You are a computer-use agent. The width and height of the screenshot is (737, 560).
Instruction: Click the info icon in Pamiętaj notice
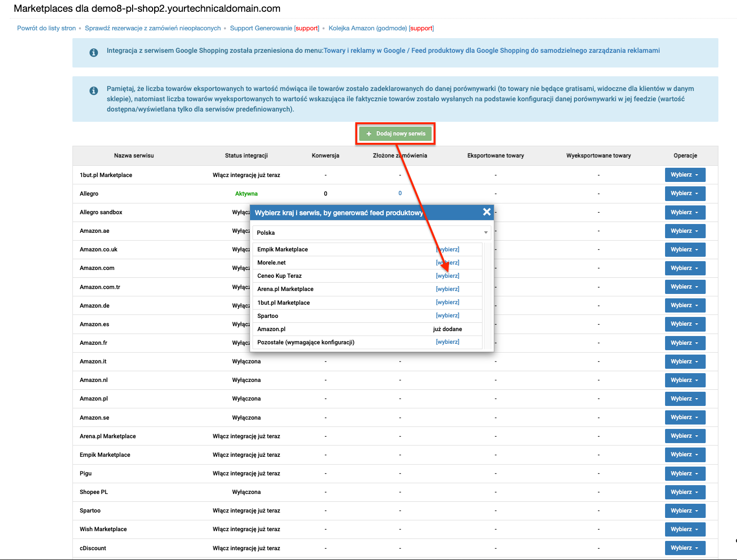(x=93, y=90)
